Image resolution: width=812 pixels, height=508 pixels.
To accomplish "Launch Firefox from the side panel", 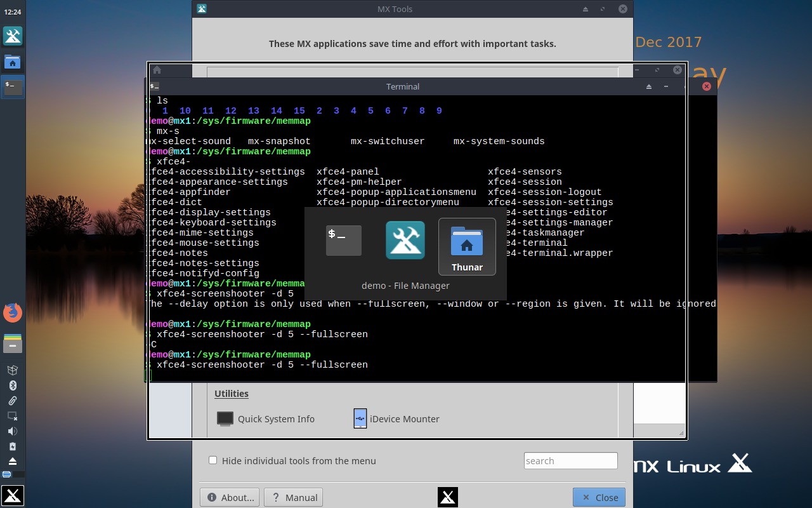I will click(x=13, y=312).
